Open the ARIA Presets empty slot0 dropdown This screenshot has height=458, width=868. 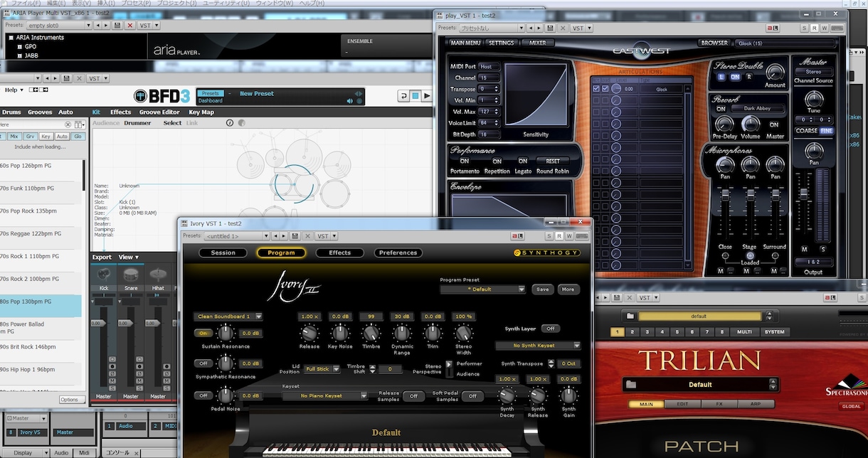click(58, 25)
